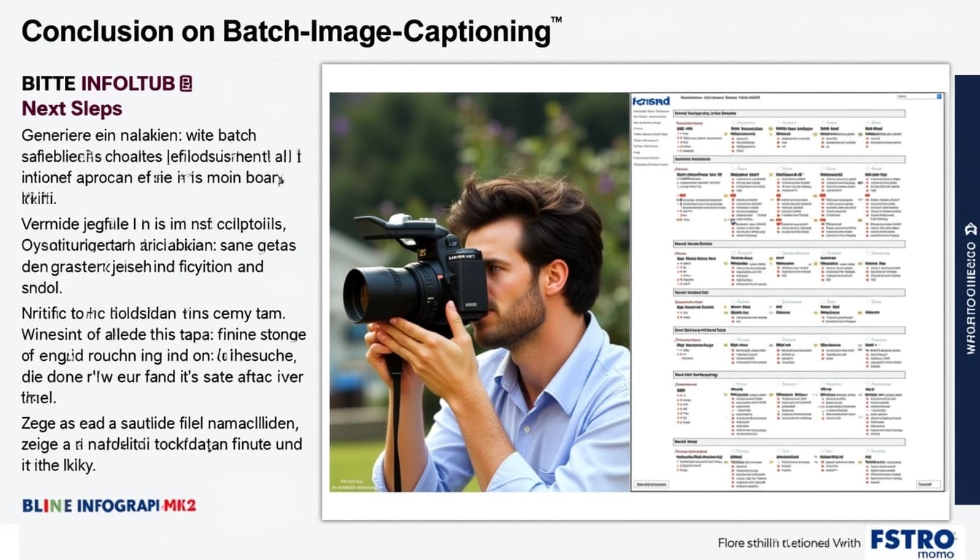This screenshot has width=980, height=560.
Task: Click the button at the bottom-right of the panel
Action: tap(927, 484)
